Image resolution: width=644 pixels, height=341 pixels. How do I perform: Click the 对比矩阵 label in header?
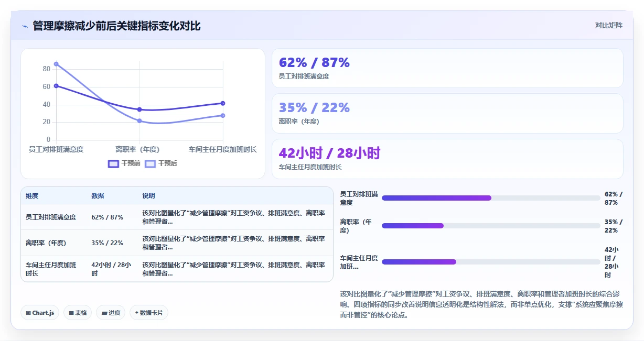tap(608, 25)
